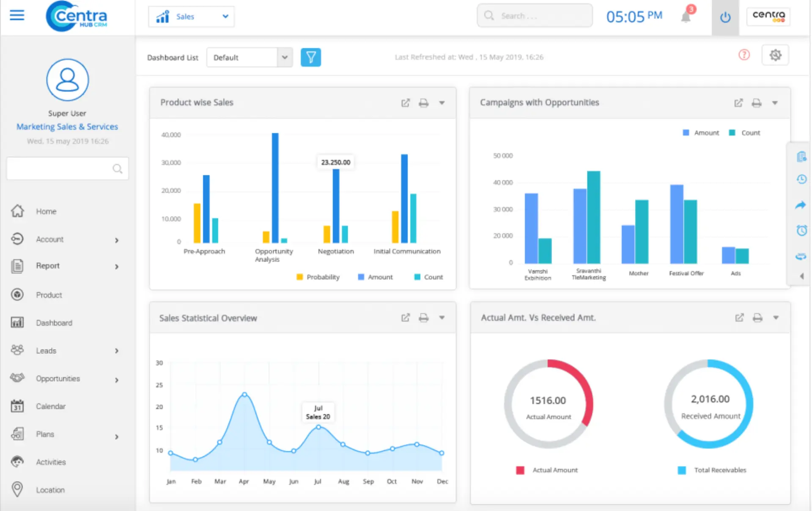This screenshot has width=812, height=511.
Task: Open the filter icon beside Dashboard List
Action: [x=311, y=57]
